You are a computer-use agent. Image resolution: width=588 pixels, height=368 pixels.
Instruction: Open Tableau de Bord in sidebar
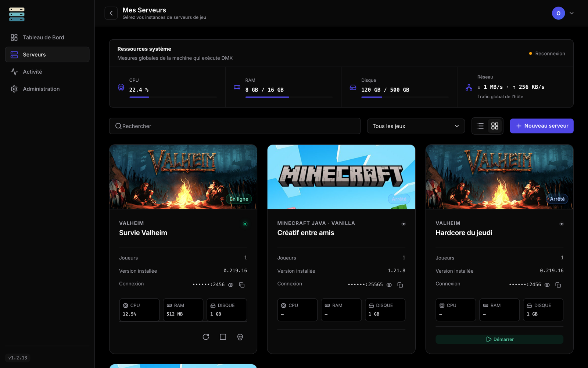[47, 38]
